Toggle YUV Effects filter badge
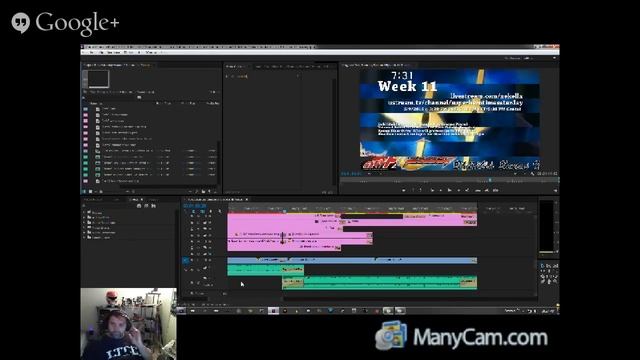 (153, 206)
